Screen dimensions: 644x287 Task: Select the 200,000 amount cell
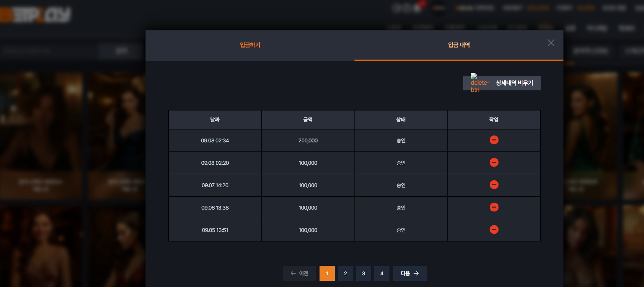[x=308, y=140]
